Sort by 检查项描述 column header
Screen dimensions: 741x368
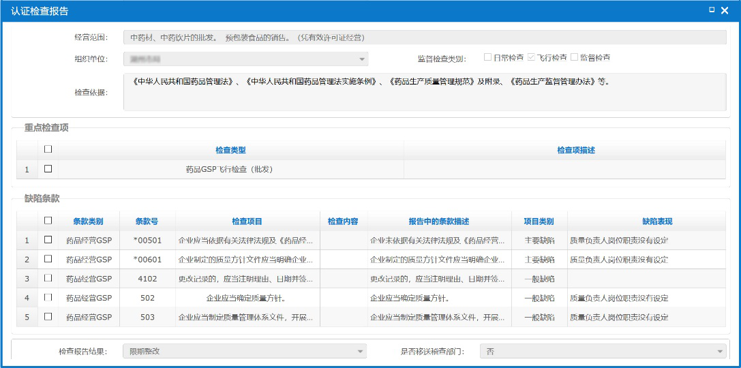[x=576, y=150]
